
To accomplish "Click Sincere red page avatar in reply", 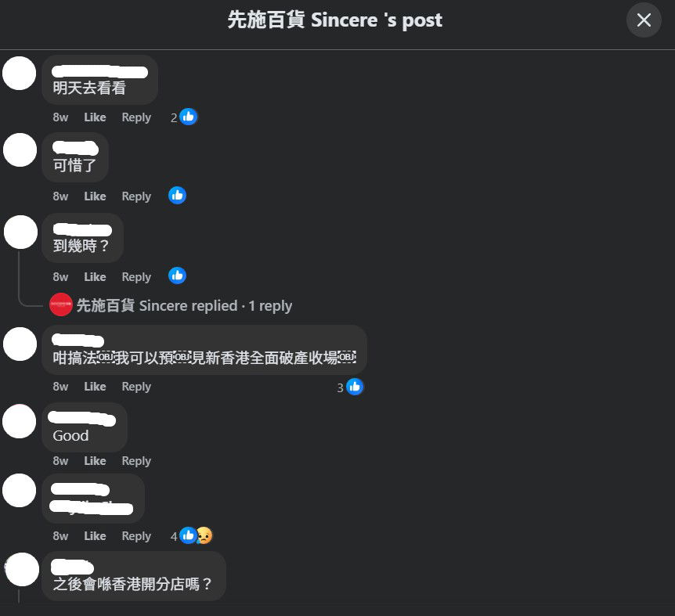I will 61,304.
